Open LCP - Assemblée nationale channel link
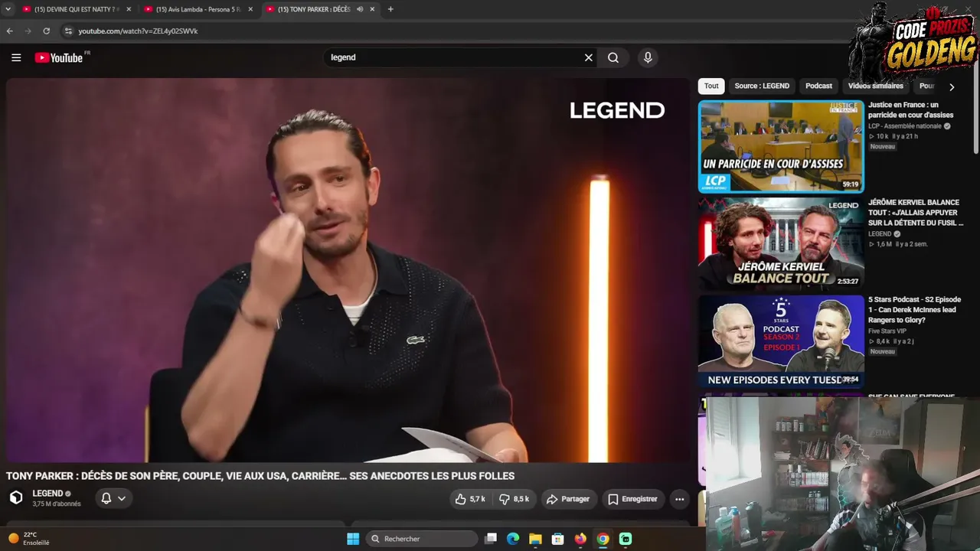Screen dimensions: 980x551 coord(905,126)
